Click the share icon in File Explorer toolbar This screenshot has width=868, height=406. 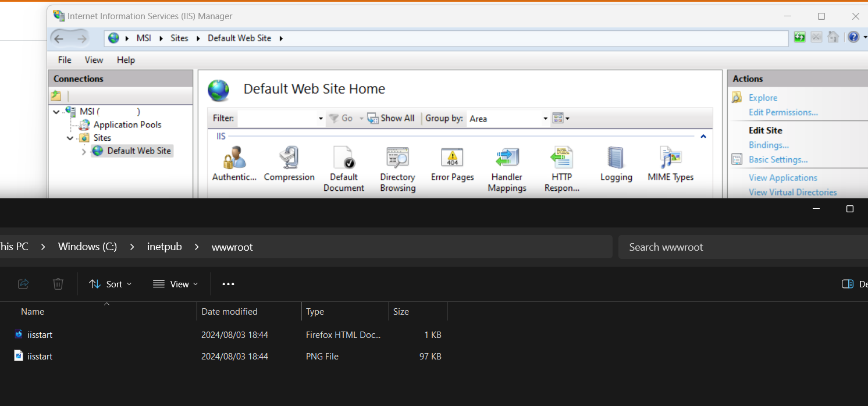tap(24, 284)
